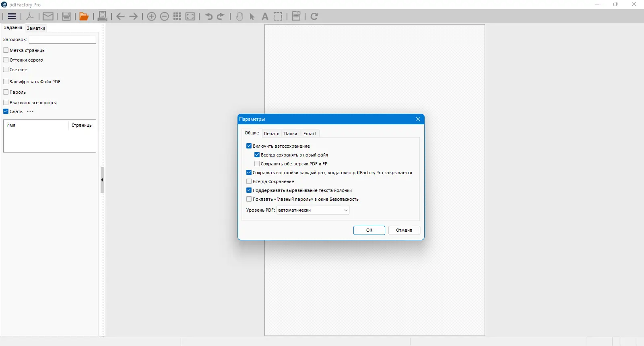
Task: Uncheck Всегда сохранять в новый файл
Action: 257,155
